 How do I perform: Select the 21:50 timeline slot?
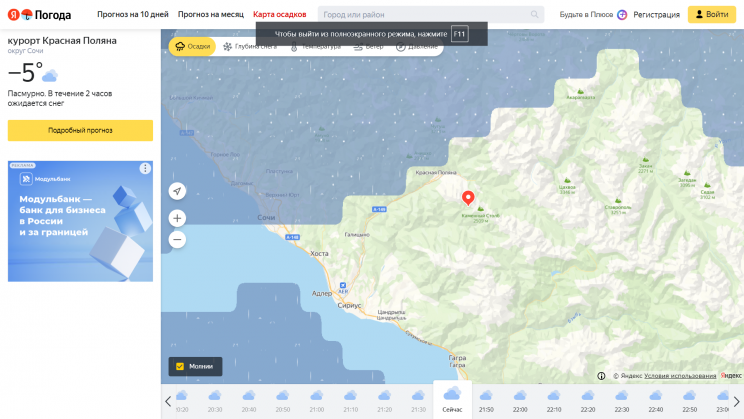(x=486, y=401)
